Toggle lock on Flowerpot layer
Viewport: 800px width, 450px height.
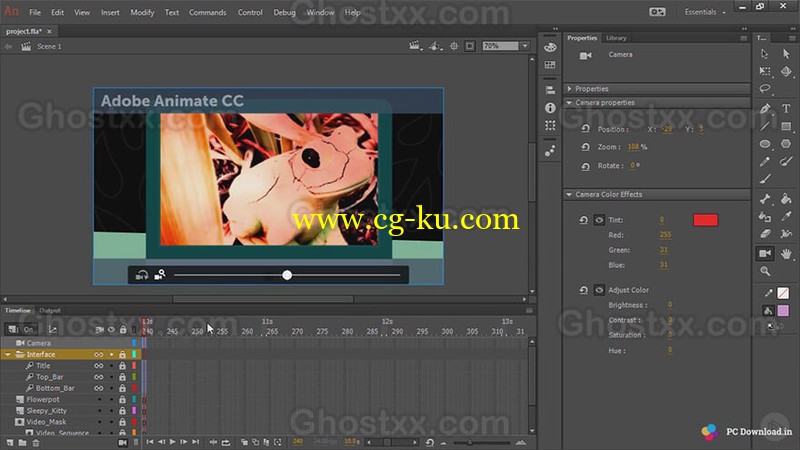tap(122, 399)
